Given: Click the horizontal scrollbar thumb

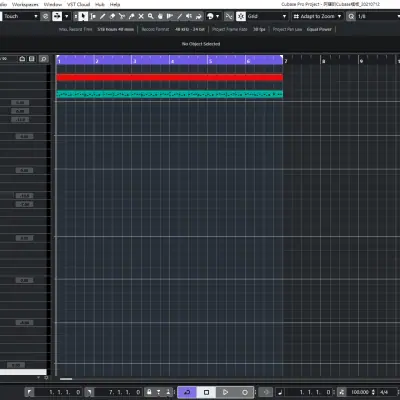Looking at the screenshot, I should tap(66, 379).
